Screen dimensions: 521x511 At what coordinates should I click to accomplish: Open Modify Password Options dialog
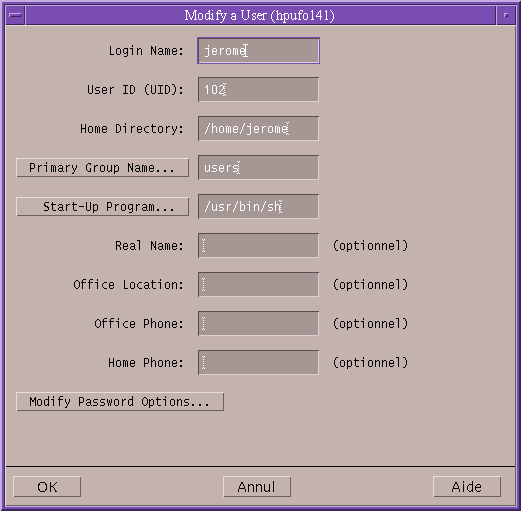[x=120, y=402]
